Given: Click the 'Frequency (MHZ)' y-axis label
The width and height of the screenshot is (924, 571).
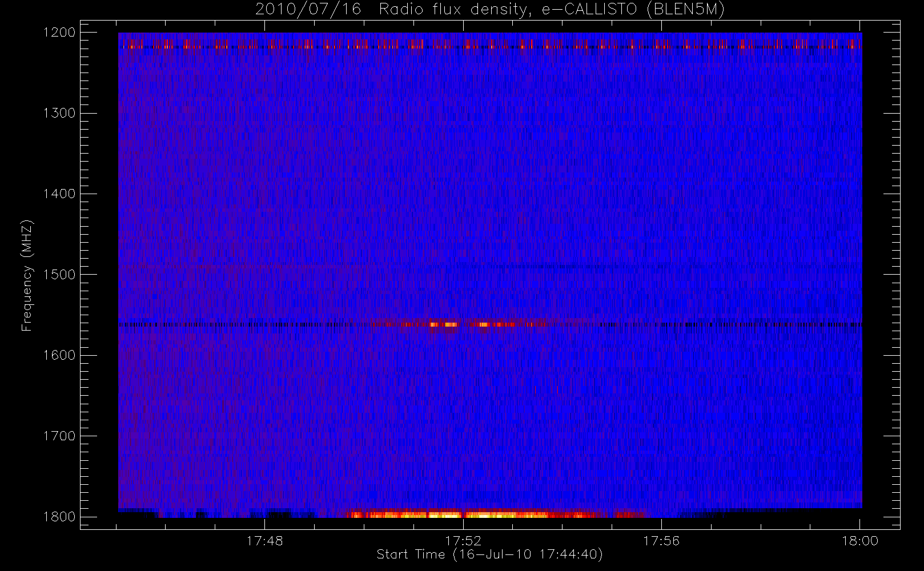Looking at the screenshot, I should click(26, 275).
